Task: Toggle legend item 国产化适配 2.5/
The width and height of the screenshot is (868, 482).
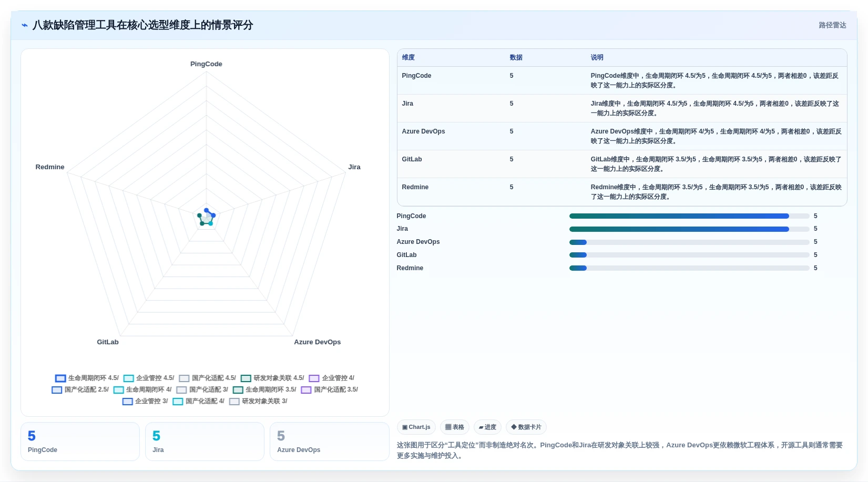Action: point(80,389)
